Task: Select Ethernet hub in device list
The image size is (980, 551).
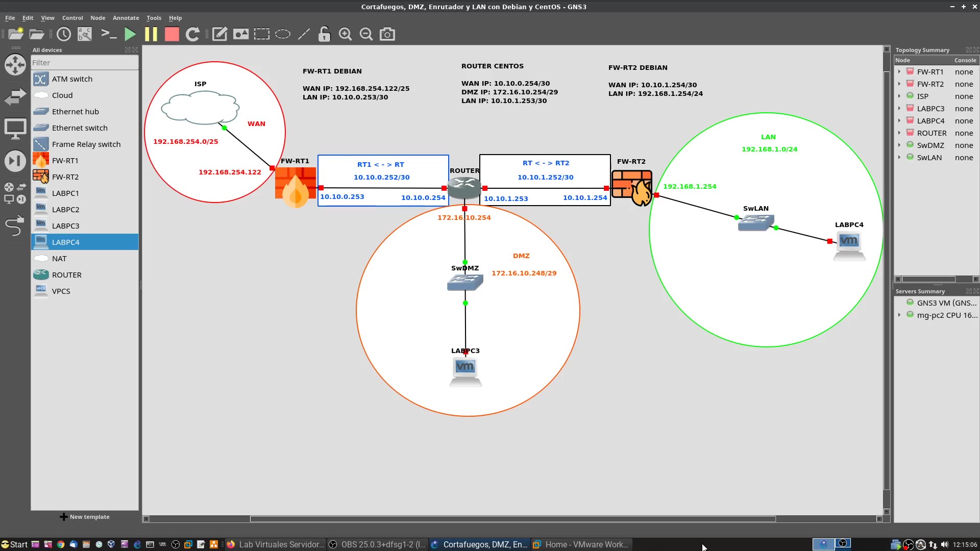Action: 85,112
